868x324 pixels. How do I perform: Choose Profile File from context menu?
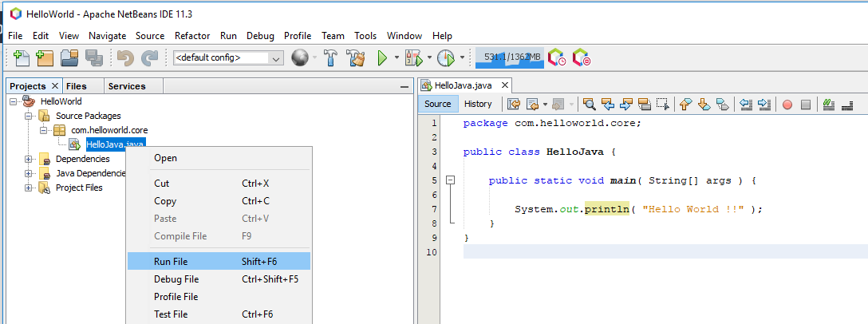coord(219,297)
